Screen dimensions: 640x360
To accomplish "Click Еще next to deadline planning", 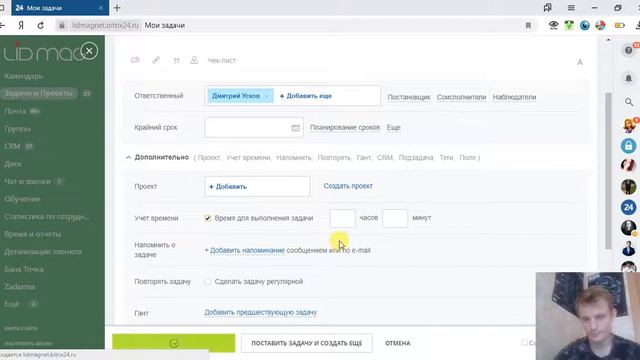I will (x=393, y=127).
